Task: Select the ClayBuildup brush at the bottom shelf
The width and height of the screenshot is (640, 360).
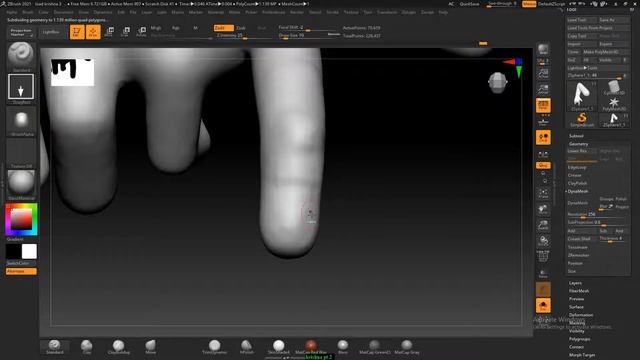Action: click(118, 347)
